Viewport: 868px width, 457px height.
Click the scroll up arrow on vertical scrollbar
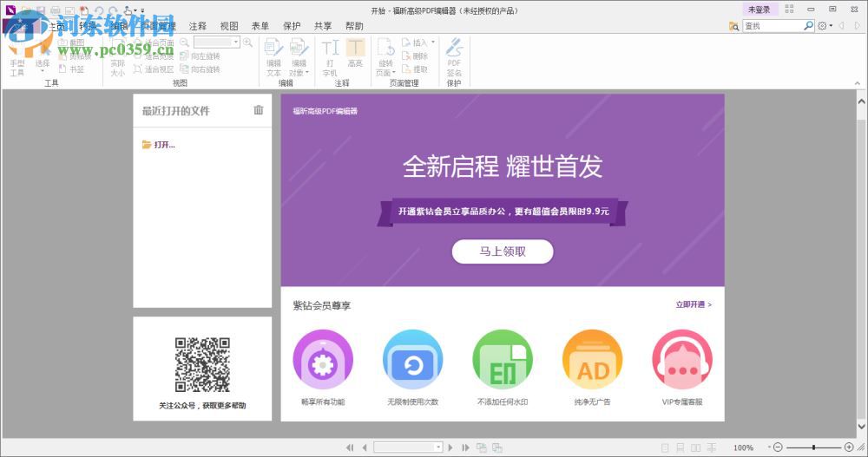point(861,101)
